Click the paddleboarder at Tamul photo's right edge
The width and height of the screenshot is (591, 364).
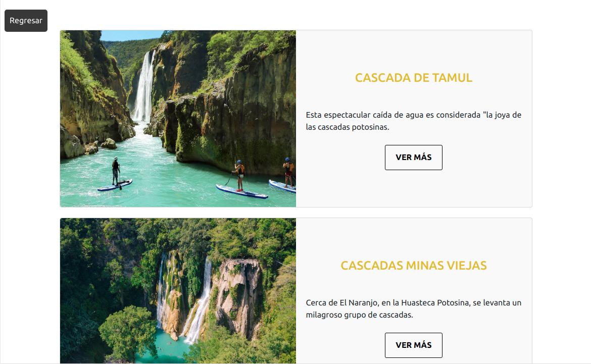[x=288, y=172]
